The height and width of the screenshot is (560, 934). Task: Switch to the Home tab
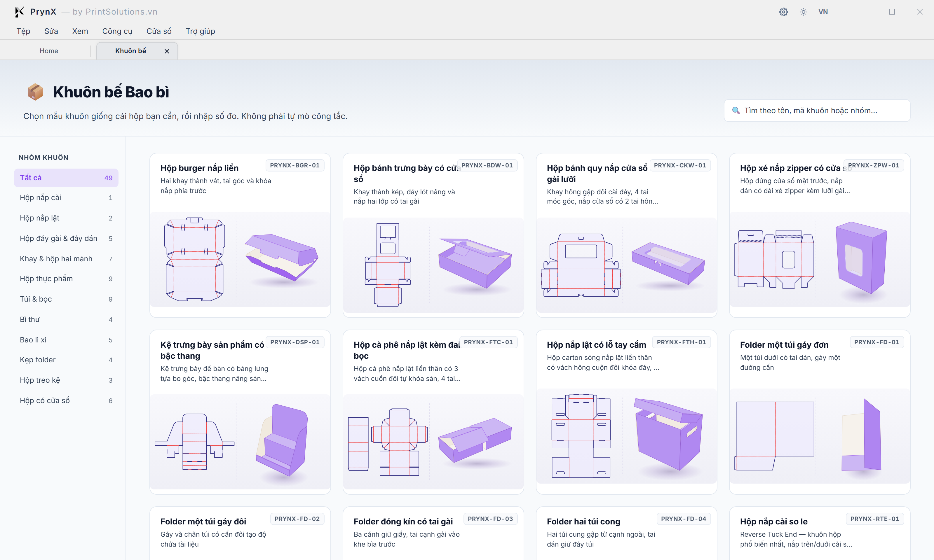click(x=49, y=50)
